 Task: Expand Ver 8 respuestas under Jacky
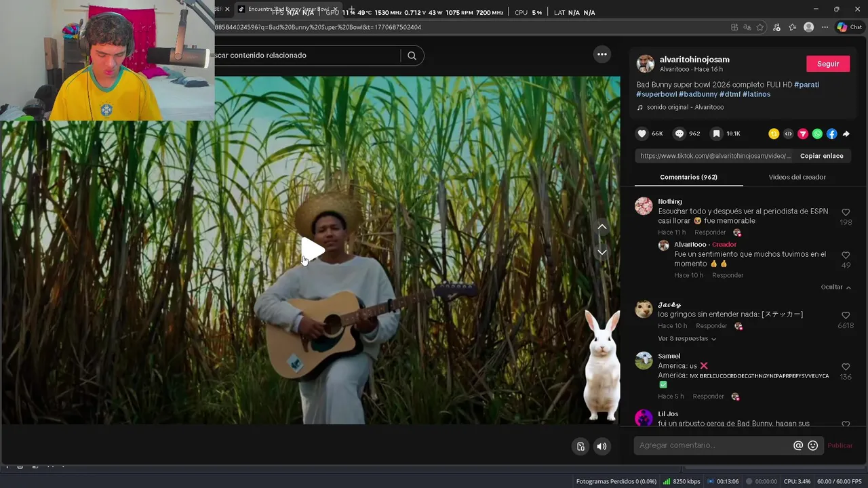[x=687, y=338]
